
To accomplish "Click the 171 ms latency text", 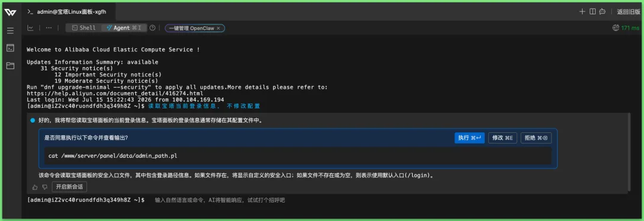I will tap(630, 28).
